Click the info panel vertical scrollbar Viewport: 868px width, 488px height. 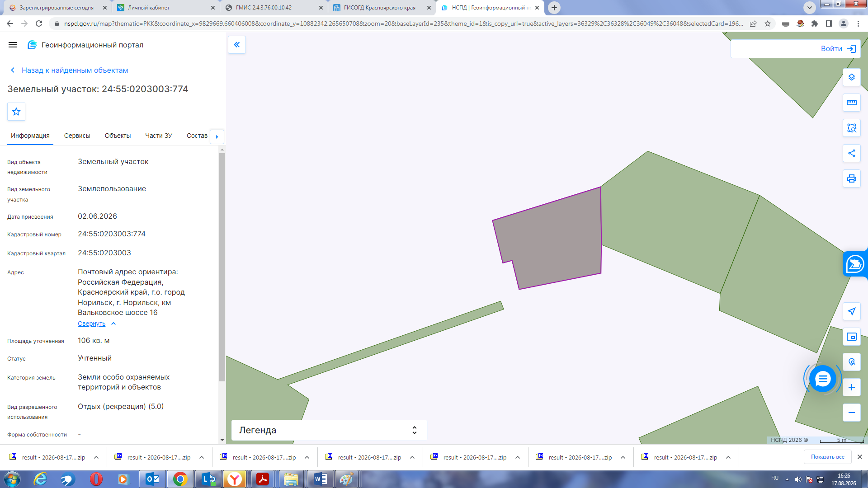click(222, 267)
